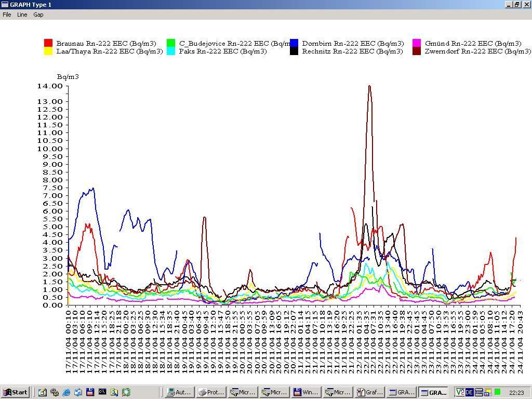Switch to the Prot... taskbar window

(x=212, y=392)
